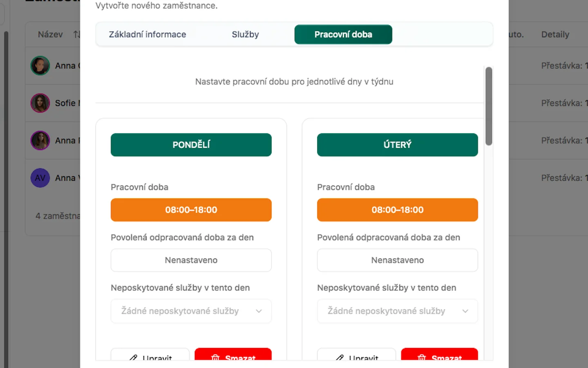Screen dimensions: 588x368
Task: Click the sort arrows next to Název
Action: tap(76, 34)
